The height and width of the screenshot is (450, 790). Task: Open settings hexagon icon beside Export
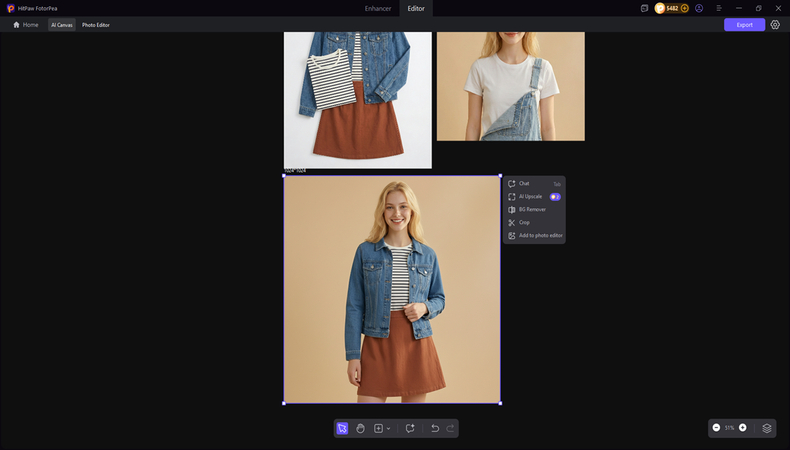click(775, 25)
